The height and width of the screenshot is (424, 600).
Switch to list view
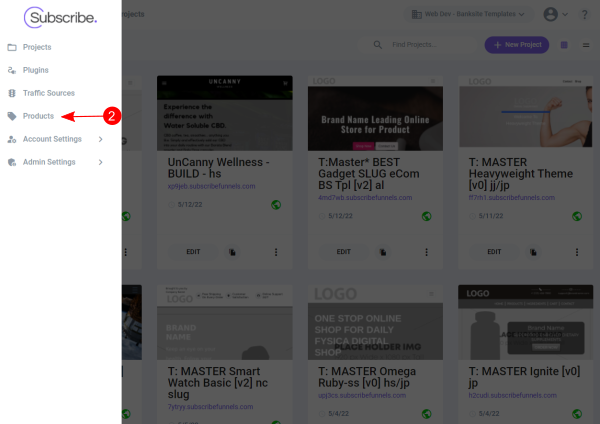[585, 45]
